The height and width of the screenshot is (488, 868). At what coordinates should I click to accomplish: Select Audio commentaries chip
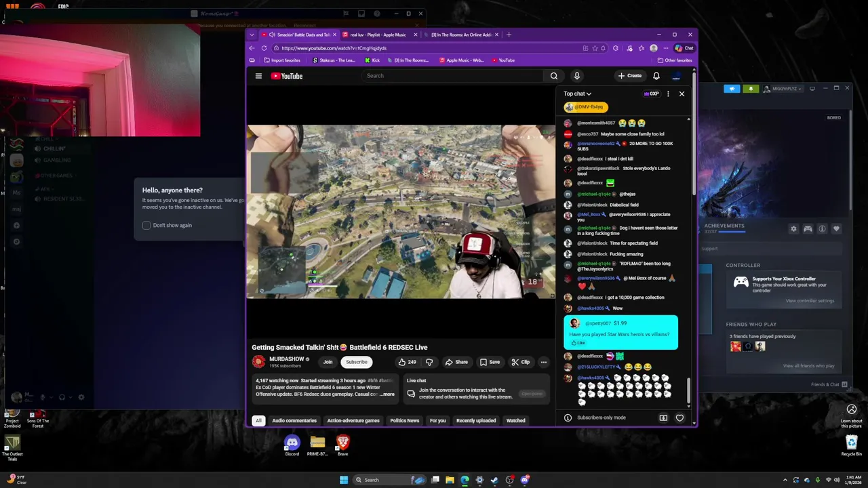coord(294,421)
